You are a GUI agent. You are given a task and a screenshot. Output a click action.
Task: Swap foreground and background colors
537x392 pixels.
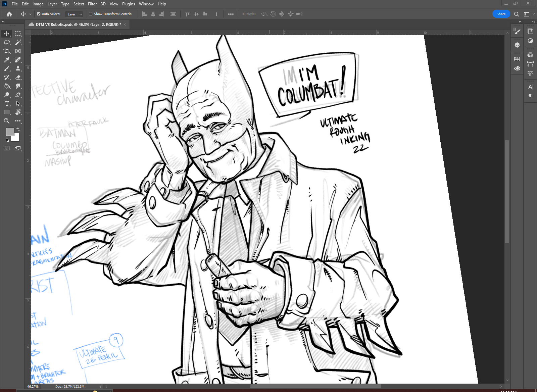coord(18,129)
